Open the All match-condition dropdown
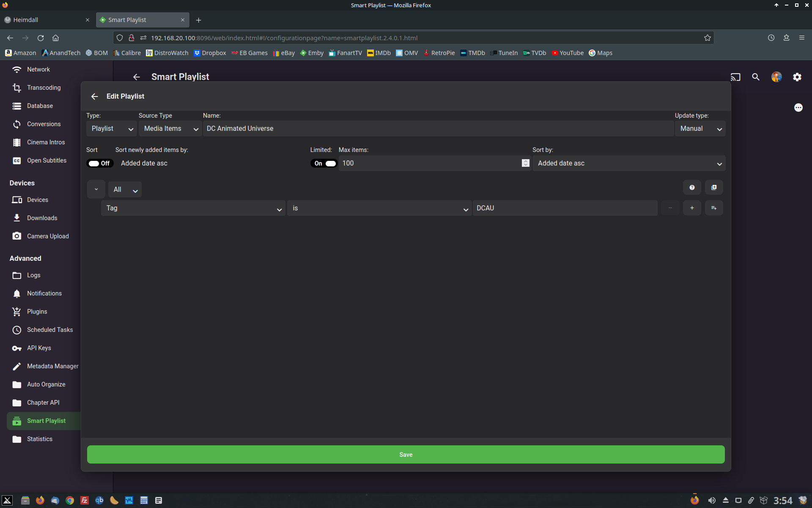 pos(125,190)
